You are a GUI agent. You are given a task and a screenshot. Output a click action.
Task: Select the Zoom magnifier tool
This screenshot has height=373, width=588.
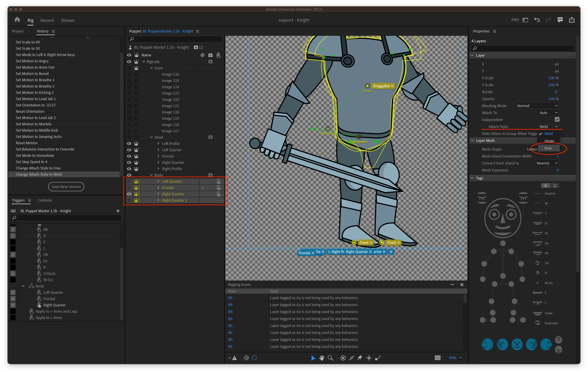330,358
